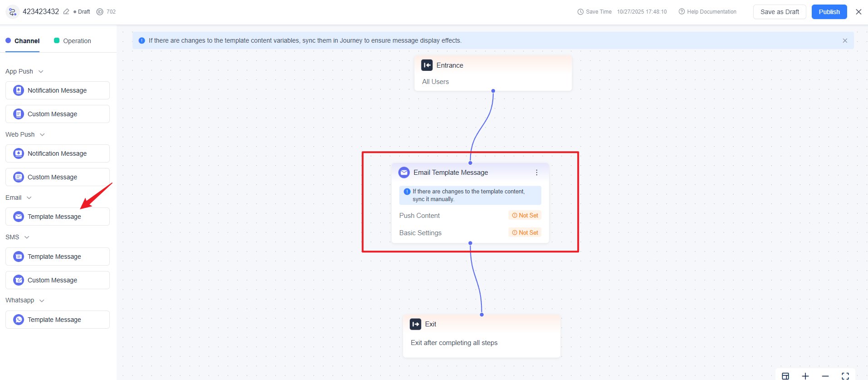Open the Email Template Message node options menu

point(536,173)
